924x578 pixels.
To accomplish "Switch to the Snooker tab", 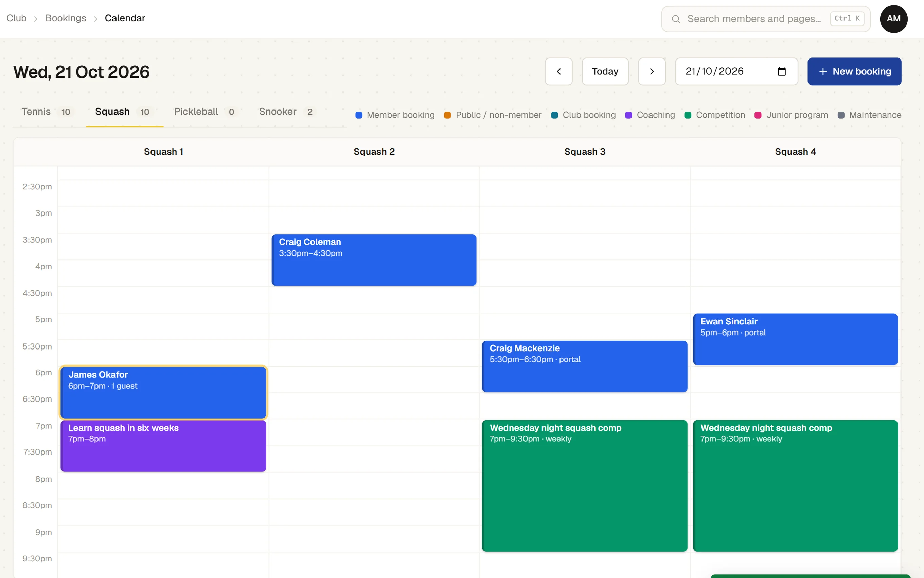I will pos(288,112).
